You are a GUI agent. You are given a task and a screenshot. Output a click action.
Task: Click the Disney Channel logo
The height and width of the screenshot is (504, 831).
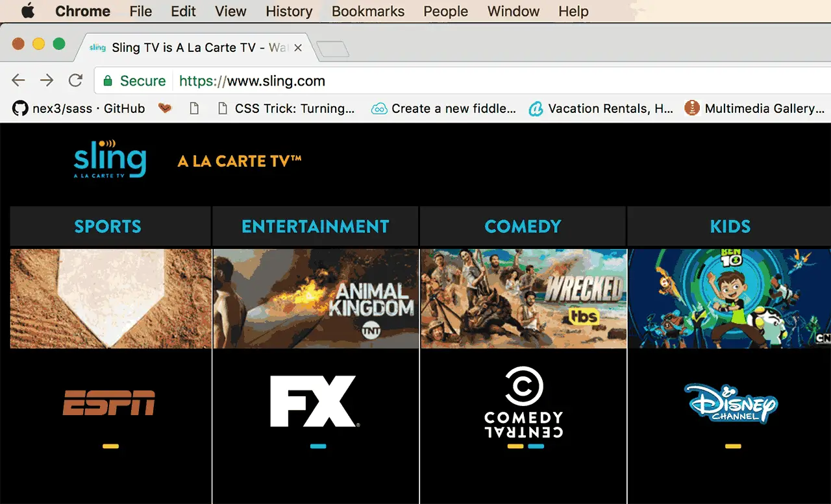tap(730, 403)
